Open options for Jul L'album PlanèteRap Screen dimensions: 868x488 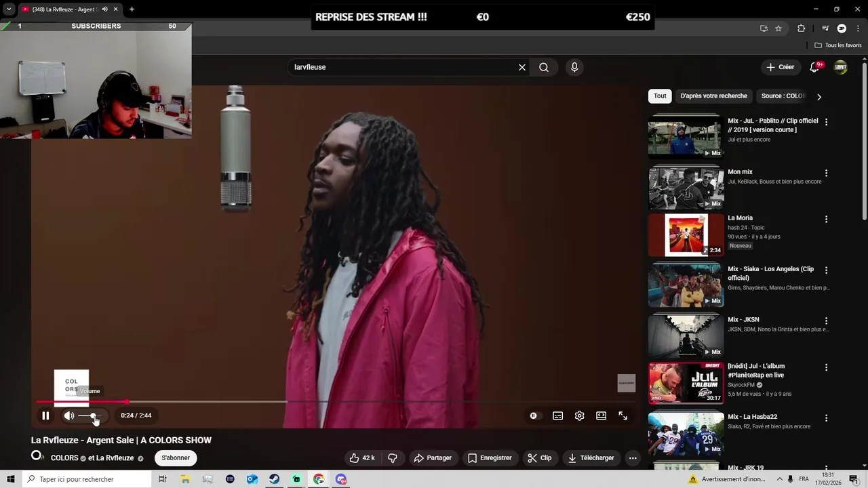point(826,367)
